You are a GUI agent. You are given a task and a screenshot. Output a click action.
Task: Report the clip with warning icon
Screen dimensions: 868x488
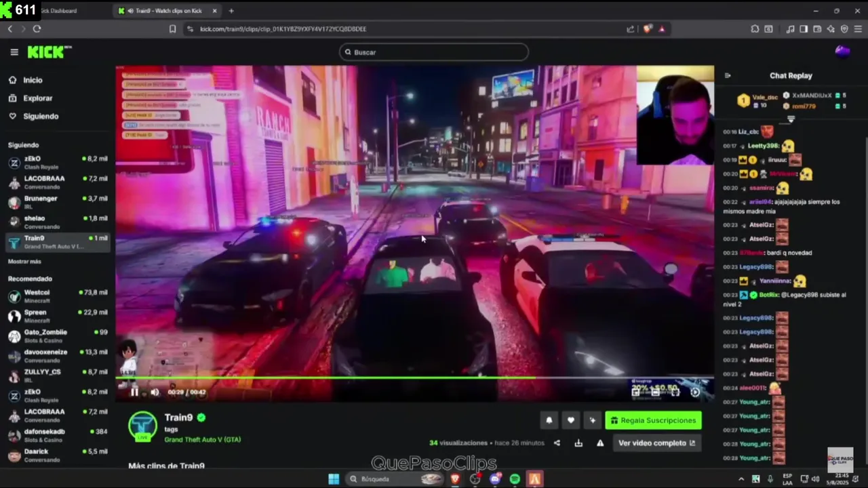pyautogui.click(x=600, y=443)
